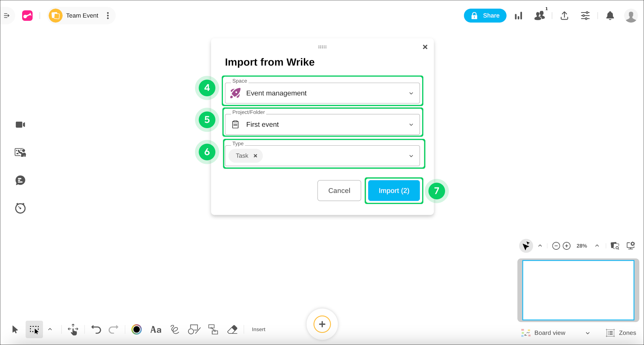Viewport: 644px width, 345px height.
Task: Start the timer using the stopwatch icon
Action: click(20, 208)
